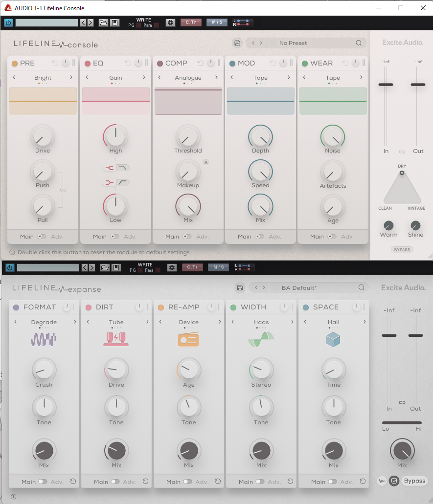The width and height of the screenshot is (433, 504).
Task: Click C.Tr button in Console toolbar
Action: (x=191, y=22)
